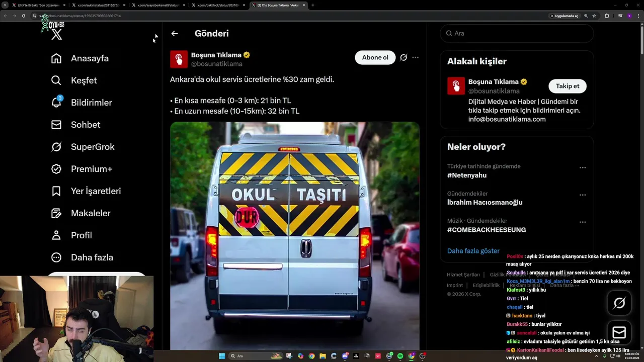The width and height of the screenshot is (644, 362).
Task: Open Keşfet search page
Action: tap(74, 80)
